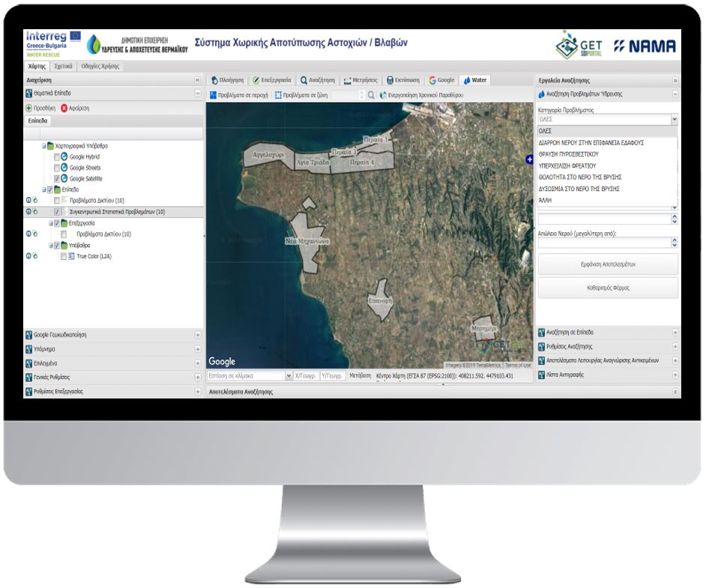Click the Μετάβαση button under the map
Image resolution: width=709 pixels, height=588 pixels.
click(x=360, y=375)
